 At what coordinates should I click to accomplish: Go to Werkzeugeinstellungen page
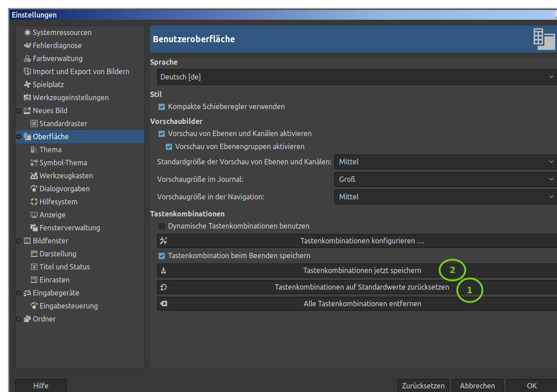point(71,98)
